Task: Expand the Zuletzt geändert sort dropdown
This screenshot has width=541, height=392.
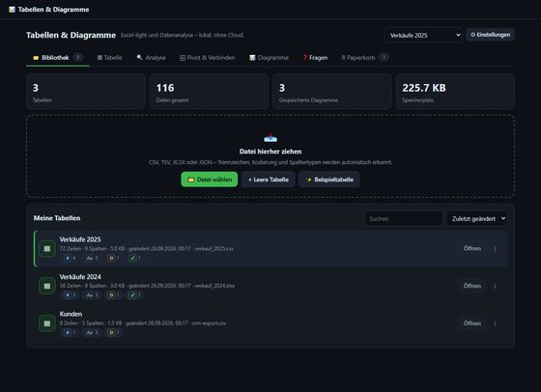Action: [477, 218]
